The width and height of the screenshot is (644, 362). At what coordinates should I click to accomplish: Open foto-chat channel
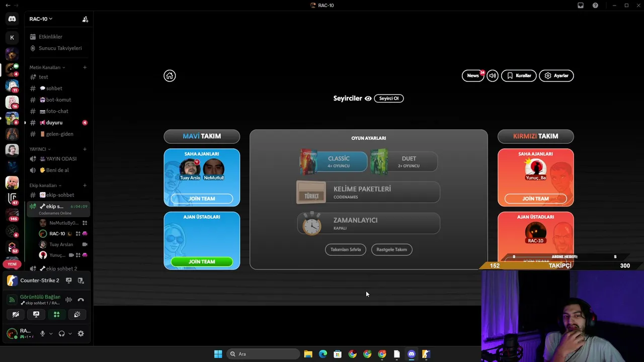(x=58, y=111)
